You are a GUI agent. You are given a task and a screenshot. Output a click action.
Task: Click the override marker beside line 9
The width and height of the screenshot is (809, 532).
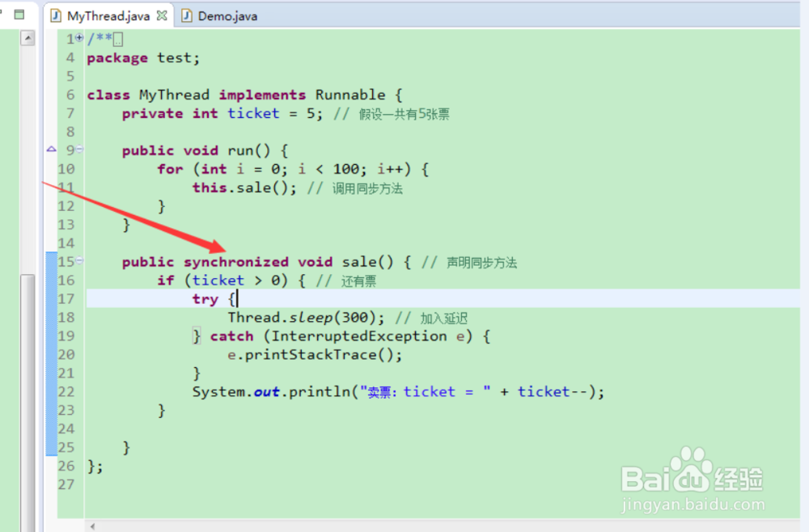(52, 149)
